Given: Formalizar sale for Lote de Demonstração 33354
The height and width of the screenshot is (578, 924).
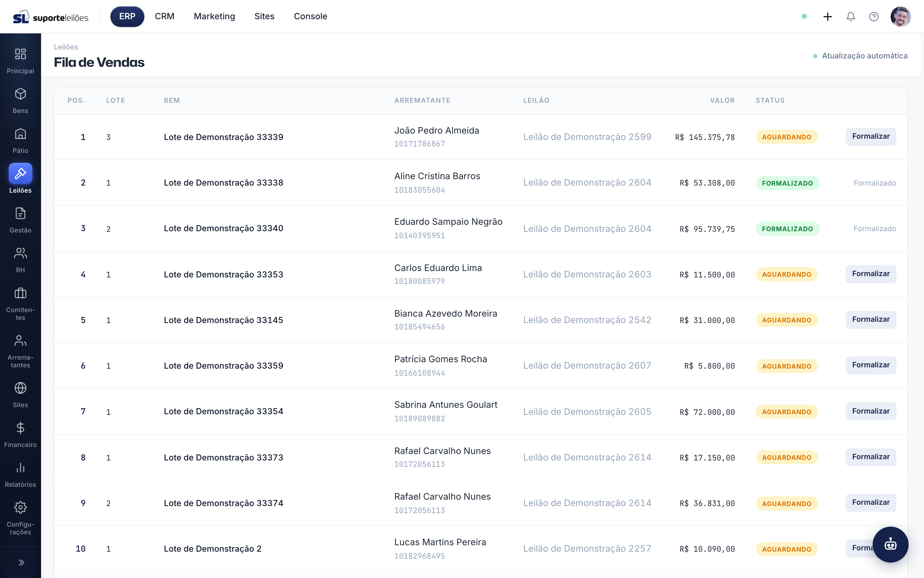Looking at the screenshot, I should point(870,411).
